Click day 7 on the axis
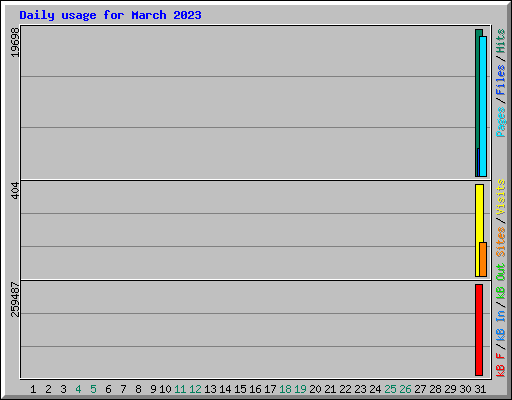 tap(123, 389)
